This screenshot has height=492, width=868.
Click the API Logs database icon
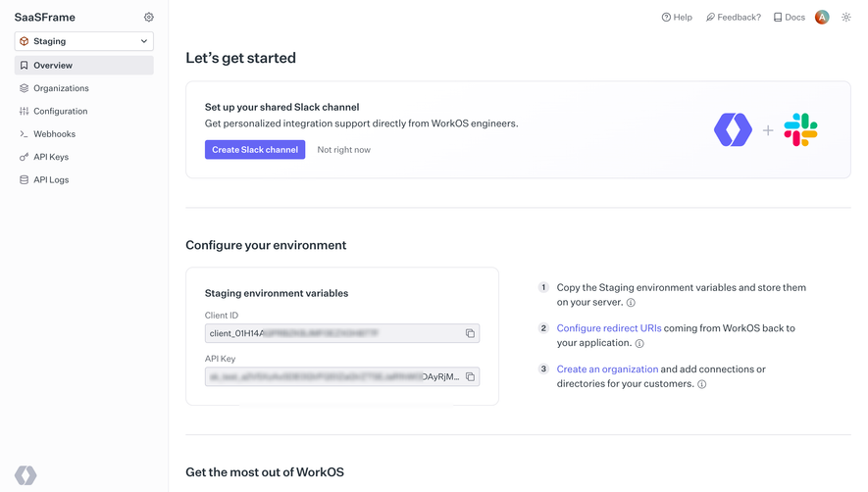[24, 180]
